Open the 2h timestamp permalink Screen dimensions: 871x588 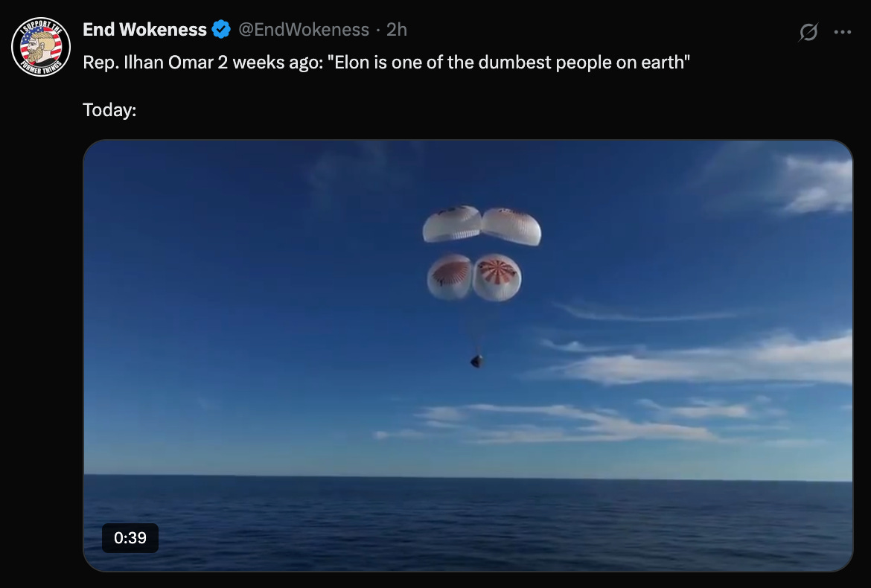pyautogui.click(x=397, y=30)
